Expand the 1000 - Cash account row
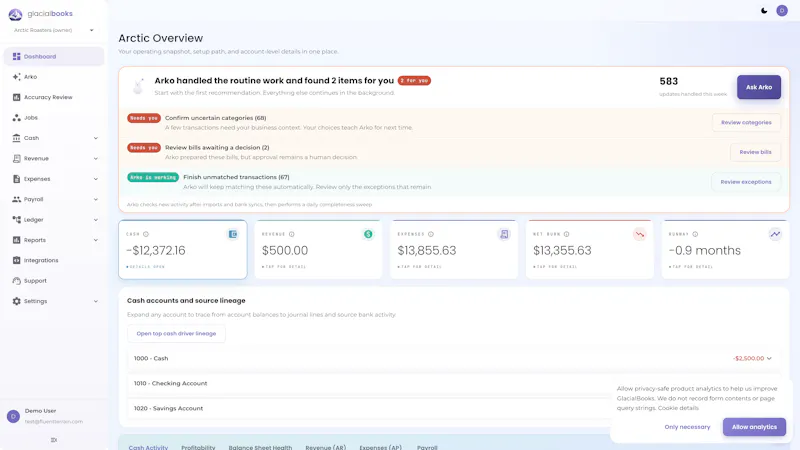The height and width of the screenshot is (450, 800). [x=453, y=359]
